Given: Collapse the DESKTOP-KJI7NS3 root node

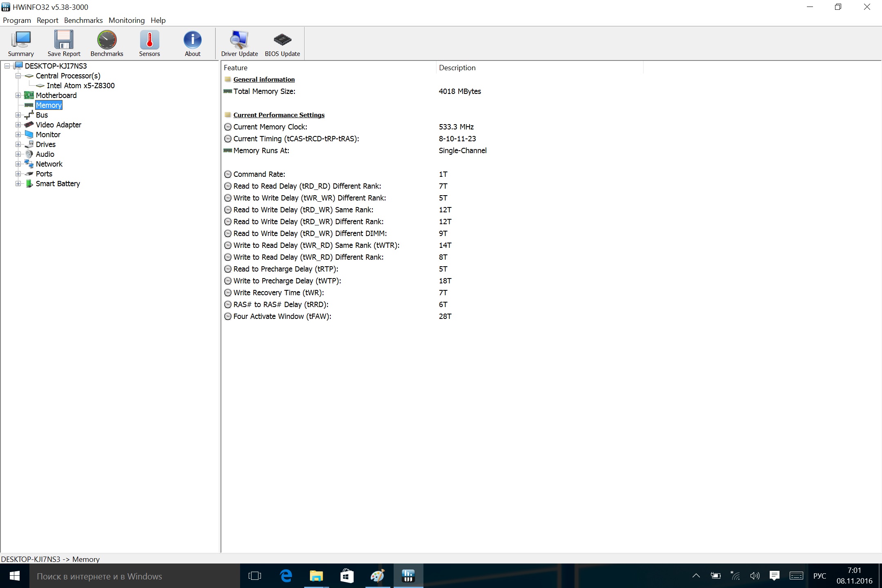Looking at the screenshot, I should pyautogui.click(x=7, y=66).
